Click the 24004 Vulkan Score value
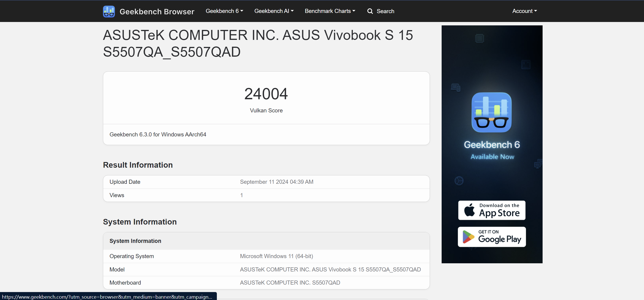Image resolution: width=644 pixels, height=300 pixels. point(266,94)
